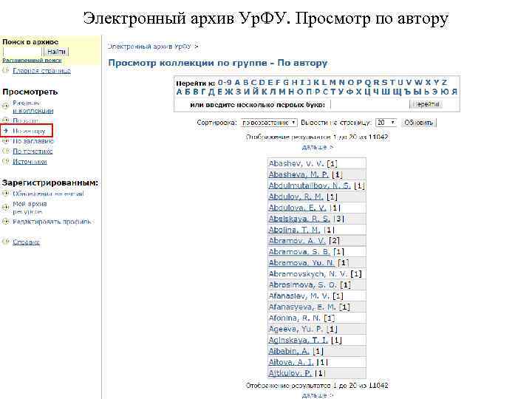532x399 pixels.
Task: Jump to Cyrillic letter Ф authors
Action: (349, 92)
